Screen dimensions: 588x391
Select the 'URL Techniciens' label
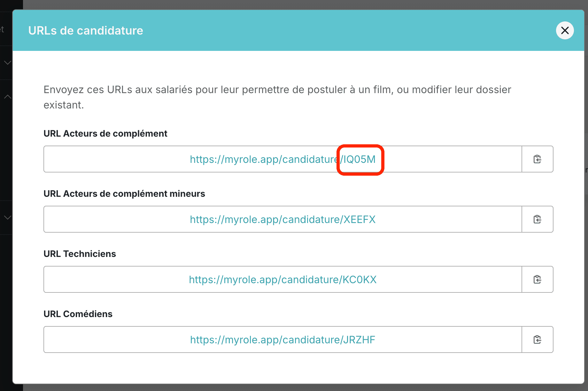click(80, 254)
